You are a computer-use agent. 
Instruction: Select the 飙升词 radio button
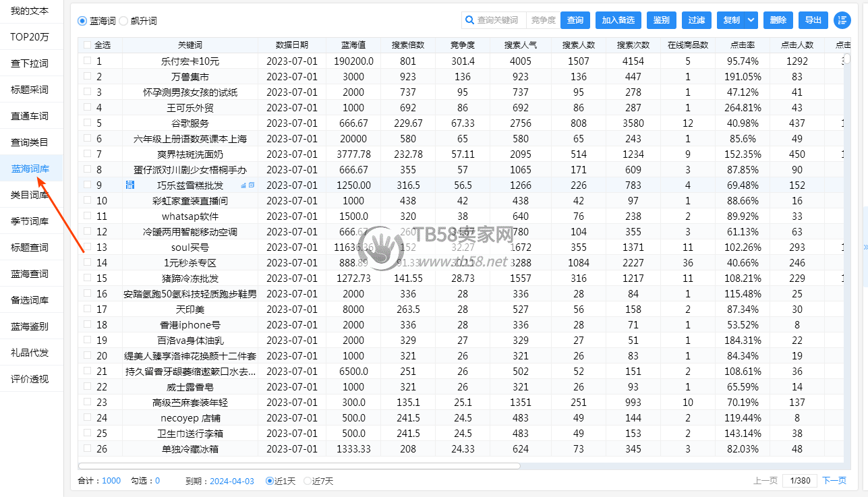[123, 21]
